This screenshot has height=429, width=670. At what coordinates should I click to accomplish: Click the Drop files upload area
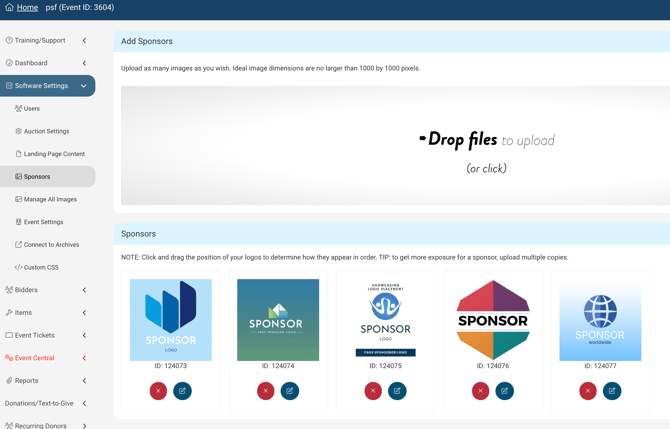395,146
